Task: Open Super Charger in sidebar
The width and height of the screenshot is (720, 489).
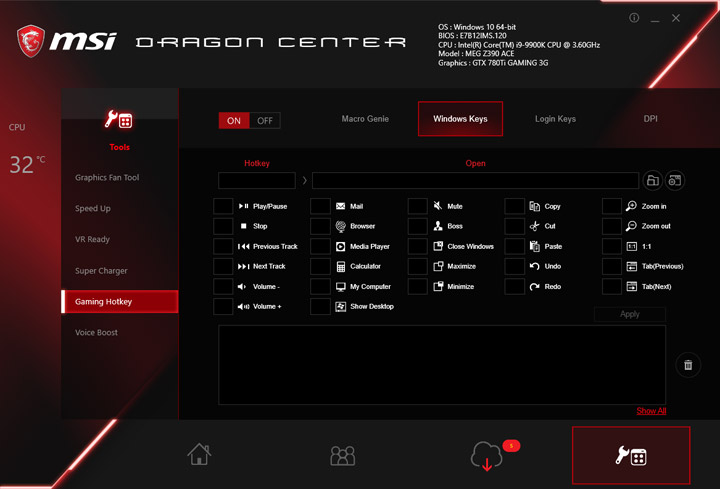Action: [x=101, y=271]
